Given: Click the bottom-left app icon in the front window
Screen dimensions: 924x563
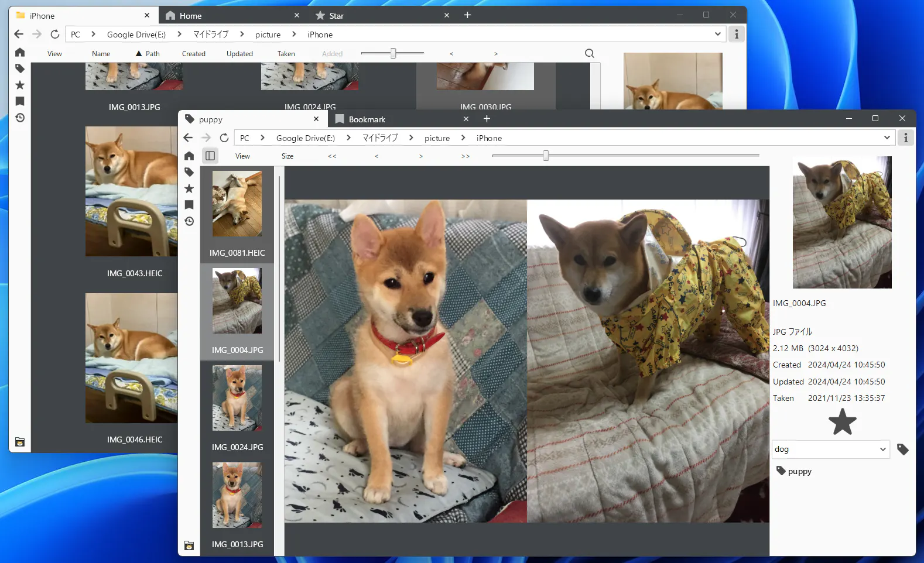Looking at the screenshot, I should click(189, 545).
